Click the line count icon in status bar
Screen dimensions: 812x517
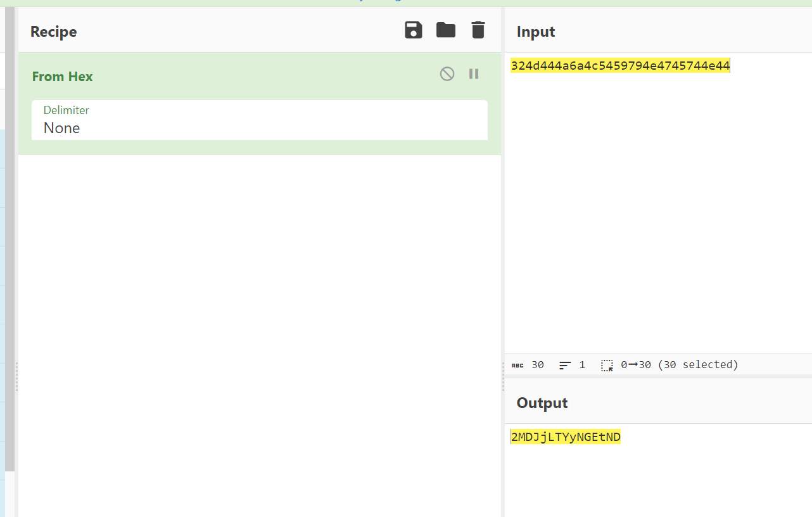point(565,365)
